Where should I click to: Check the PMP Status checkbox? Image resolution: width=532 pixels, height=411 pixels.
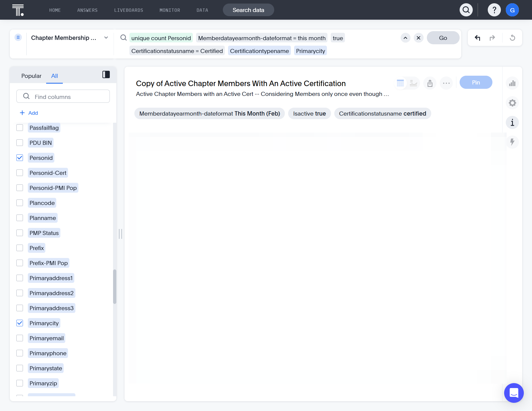[x=20, y=233]
